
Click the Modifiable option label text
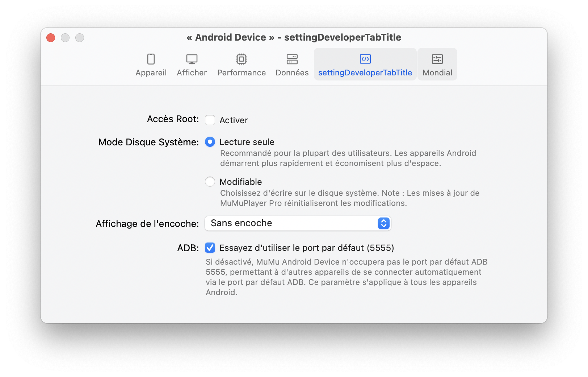pos(240,182)
